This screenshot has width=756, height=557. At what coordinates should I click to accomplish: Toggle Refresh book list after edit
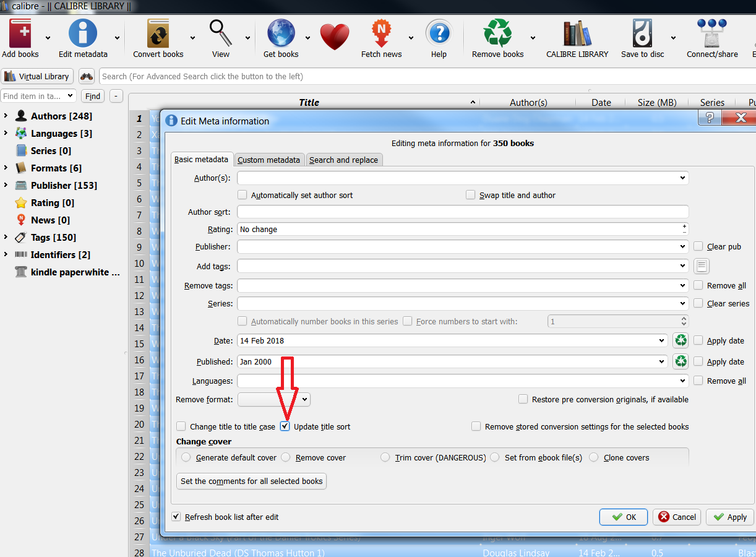(x=176, y=517)
